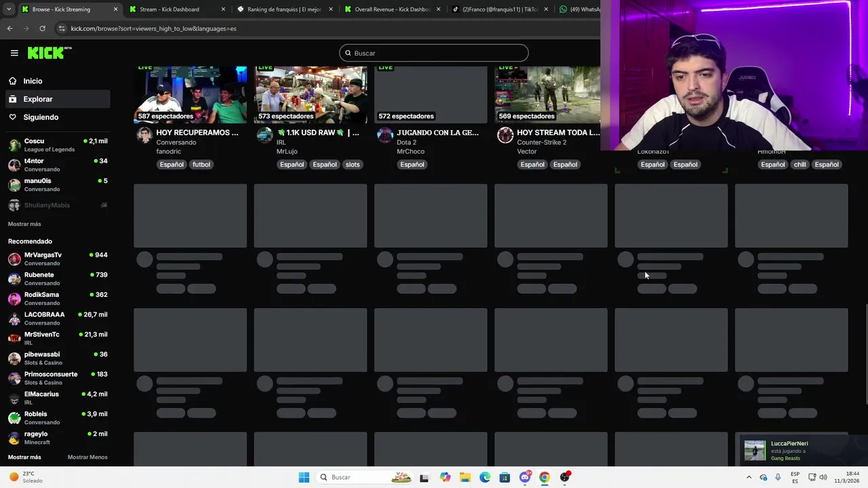Click site info icon in address bar

coord(62,28)
